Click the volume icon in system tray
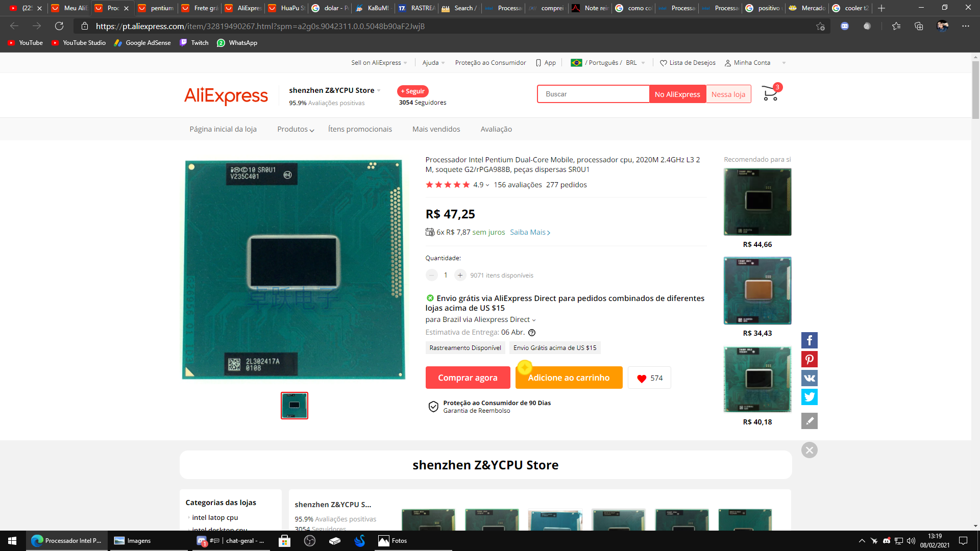Image resolution: width=980 pixels, height=551 pixels. coord(911,541)
